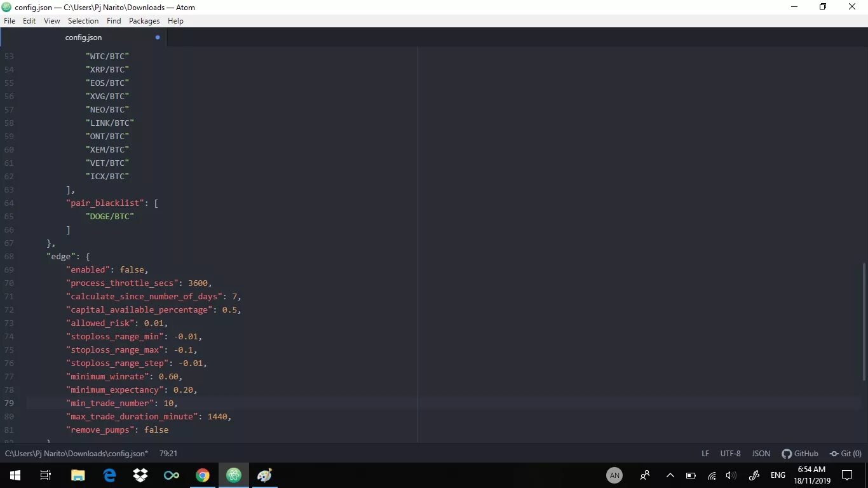Open the File menu
The width and height of the screenshot is (868, 488).
(x=10, y=21)
